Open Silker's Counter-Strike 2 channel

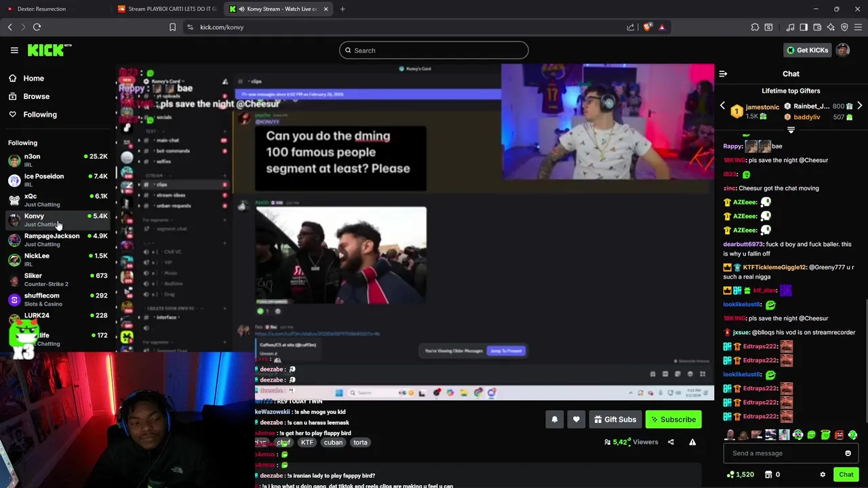tap(58, 279)
